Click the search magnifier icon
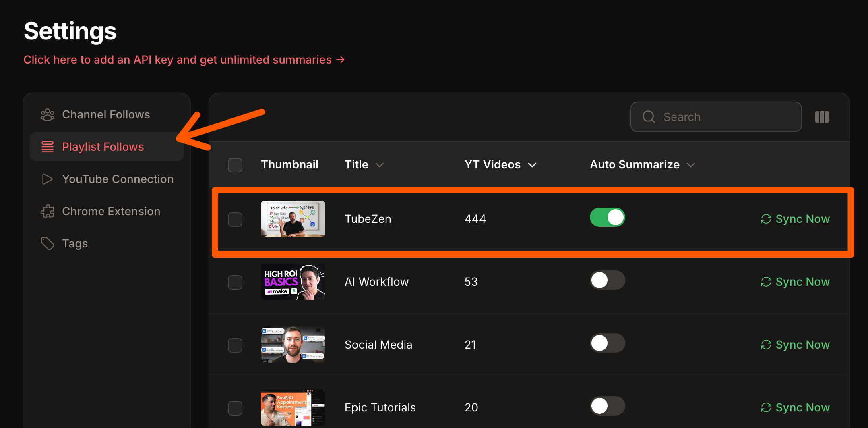 coord(649,117)
